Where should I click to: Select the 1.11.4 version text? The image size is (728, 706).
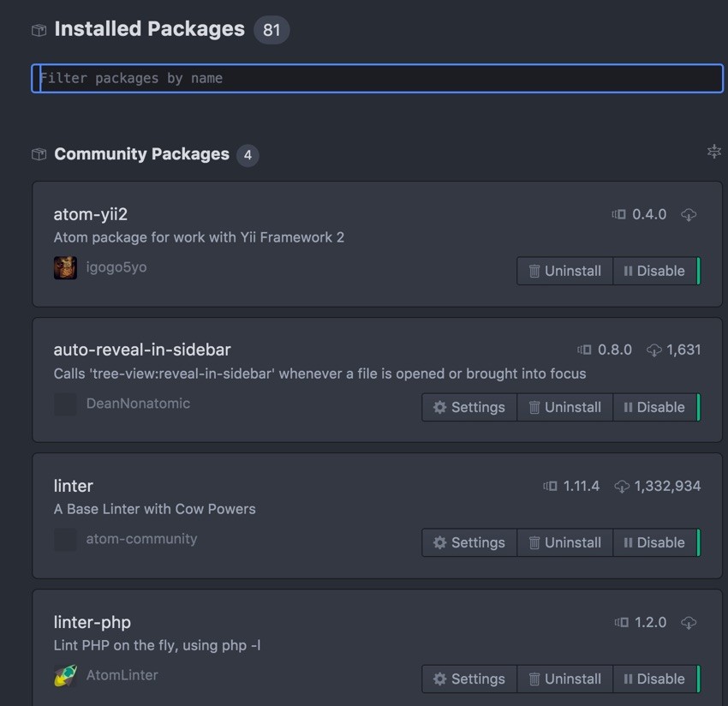[582, 486]
